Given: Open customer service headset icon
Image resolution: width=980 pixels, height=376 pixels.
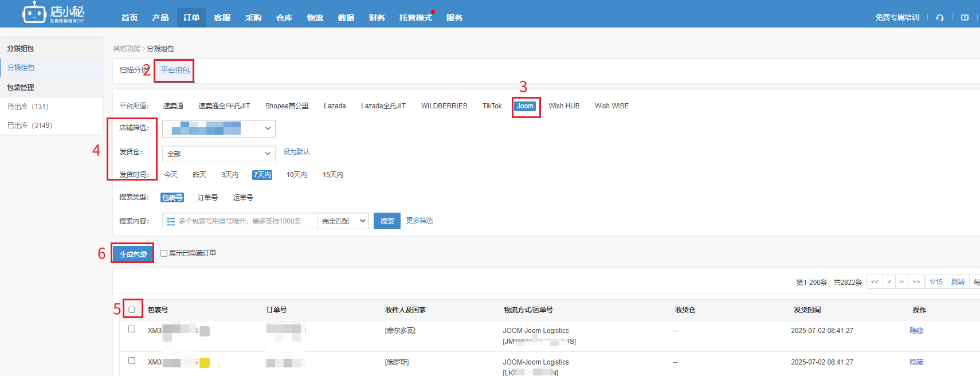Looking at the screenshot, I should (x=940, y=18).
